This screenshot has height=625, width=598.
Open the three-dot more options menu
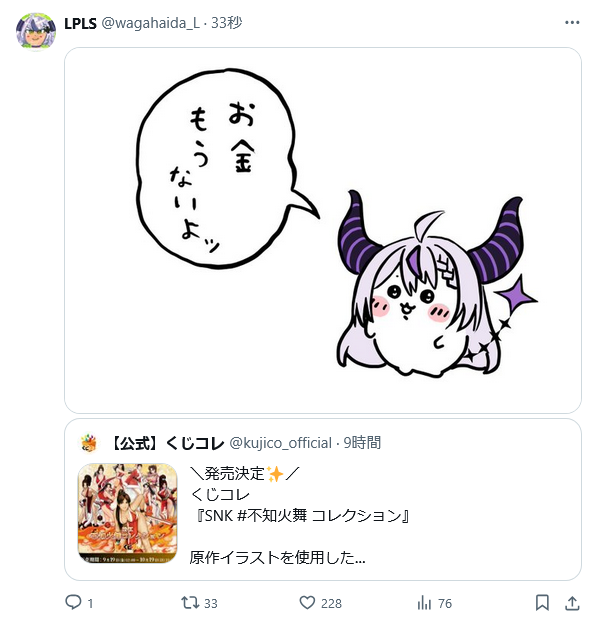click(x=572, y=23)
